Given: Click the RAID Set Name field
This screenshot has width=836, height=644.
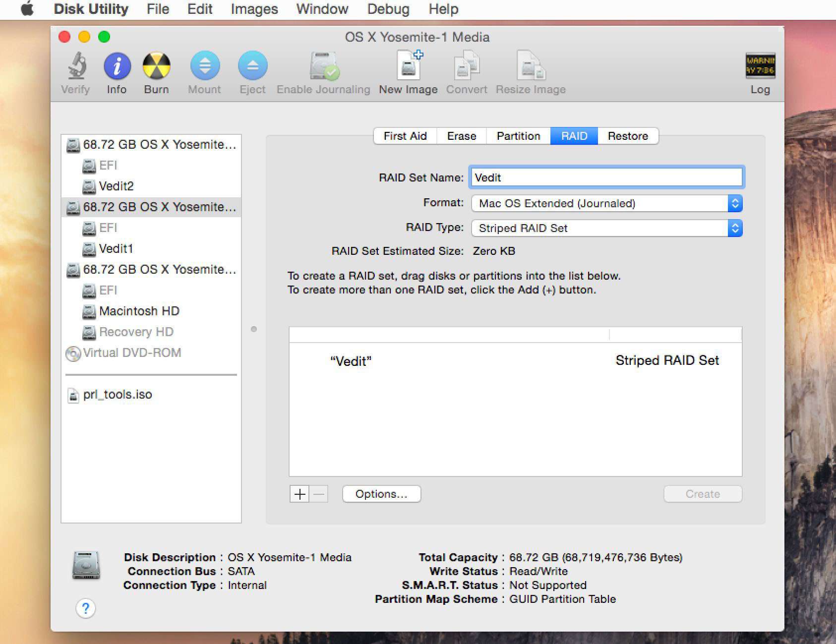Looking at the screenshot, I should tap(606, 177).
